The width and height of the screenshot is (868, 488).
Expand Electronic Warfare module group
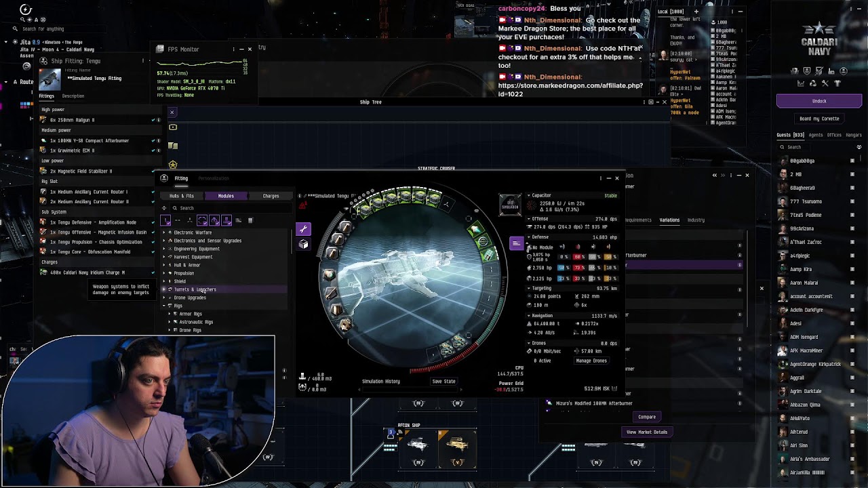(x=164, y=232)
